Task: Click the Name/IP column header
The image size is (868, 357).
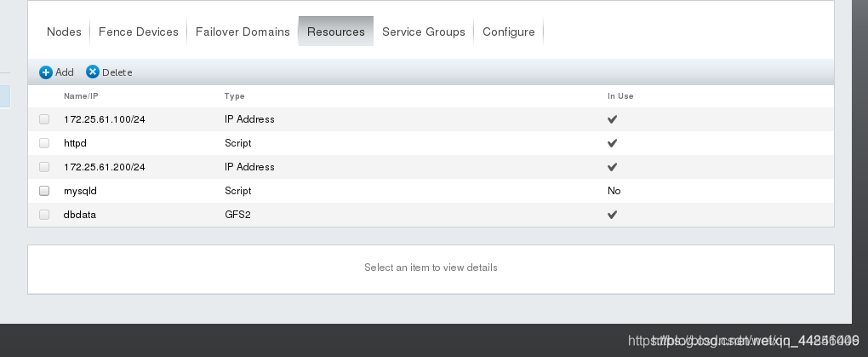Action: 81,96
